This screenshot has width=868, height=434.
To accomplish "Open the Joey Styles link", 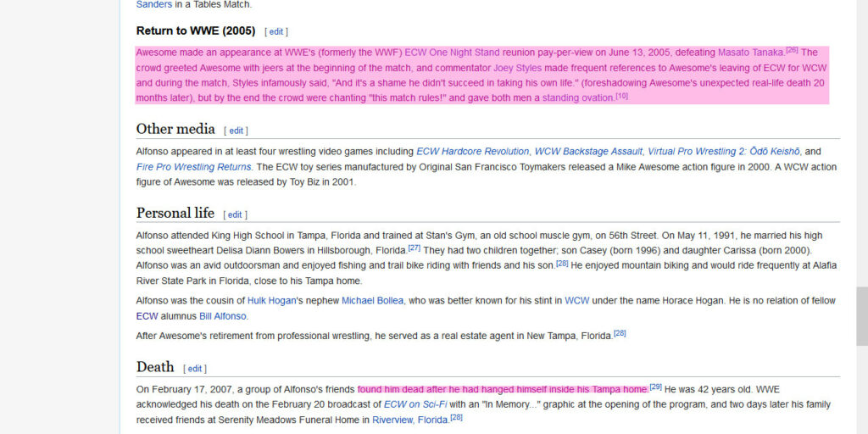I will (517, 68).
